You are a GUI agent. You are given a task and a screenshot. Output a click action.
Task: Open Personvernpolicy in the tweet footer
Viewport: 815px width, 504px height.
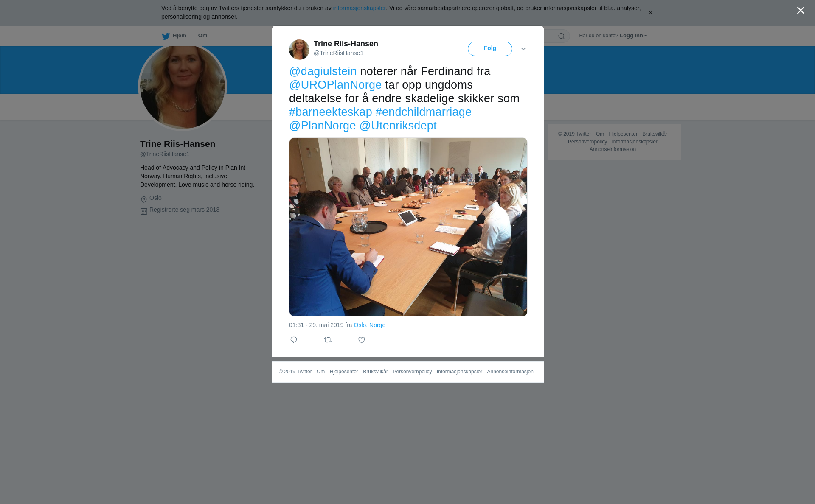click(412, 372)
